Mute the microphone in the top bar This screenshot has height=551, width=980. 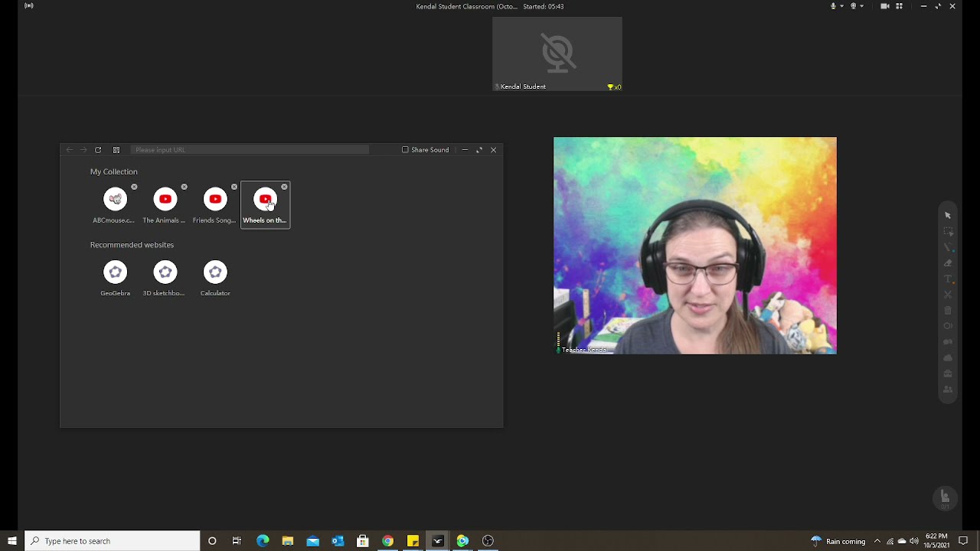(x=834, y=6)
